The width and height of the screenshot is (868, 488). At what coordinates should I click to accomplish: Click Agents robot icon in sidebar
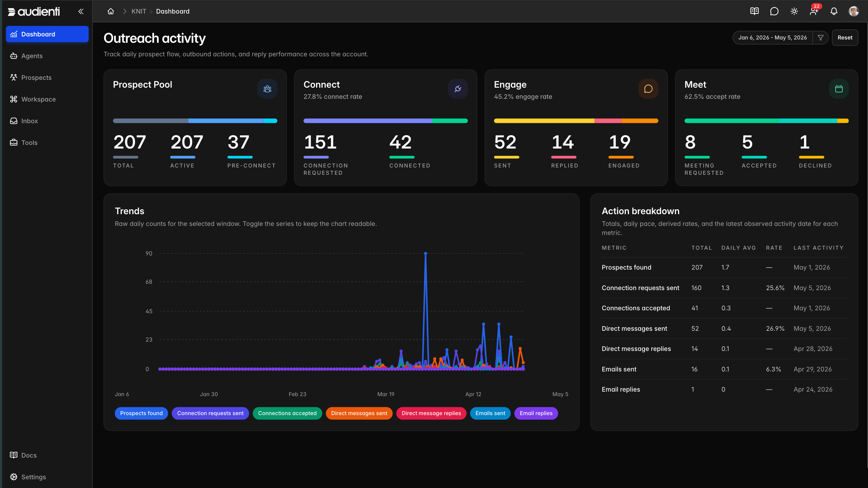click(x=14, y=56)
